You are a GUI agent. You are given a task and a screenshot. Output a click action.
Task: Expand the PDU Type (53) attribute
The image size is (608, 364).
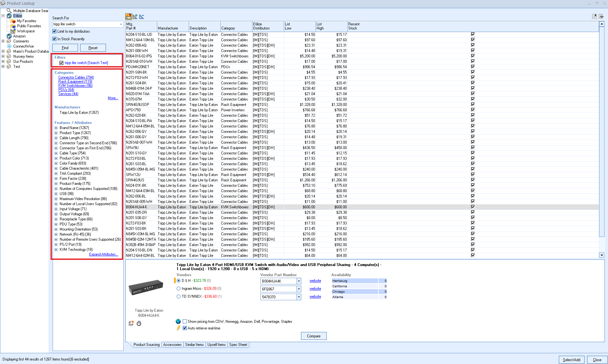coord(56,224)
